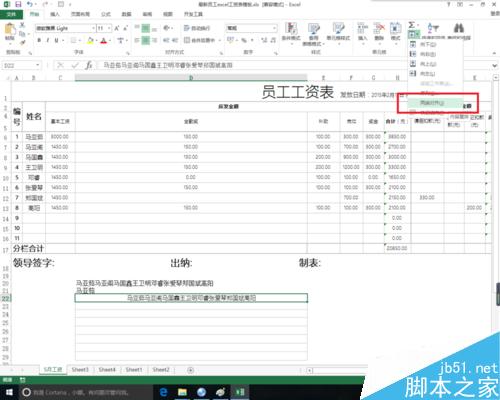Toggle italic formatting
This screenshot has height=400, width=500.
48,40
